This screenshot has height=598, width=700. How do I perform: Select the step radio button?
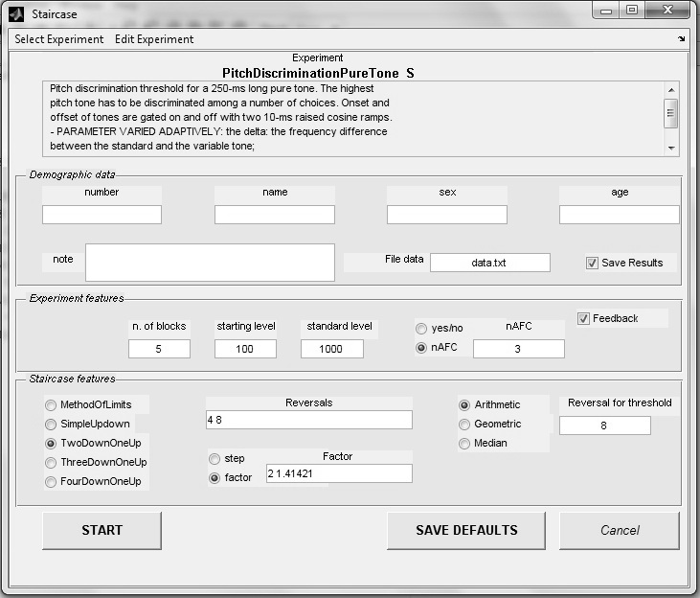pyautogui.click(x=215, y=459)
